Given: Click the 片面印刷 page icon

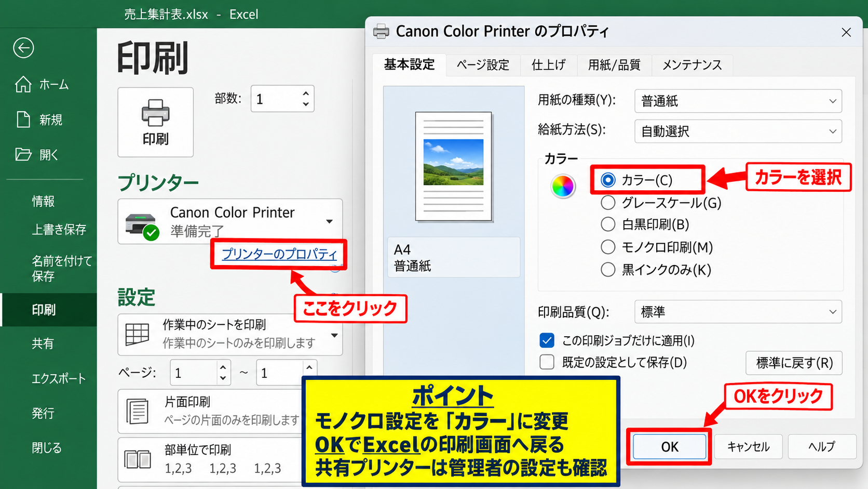Looking at the screenshot, I should point(138,411).
